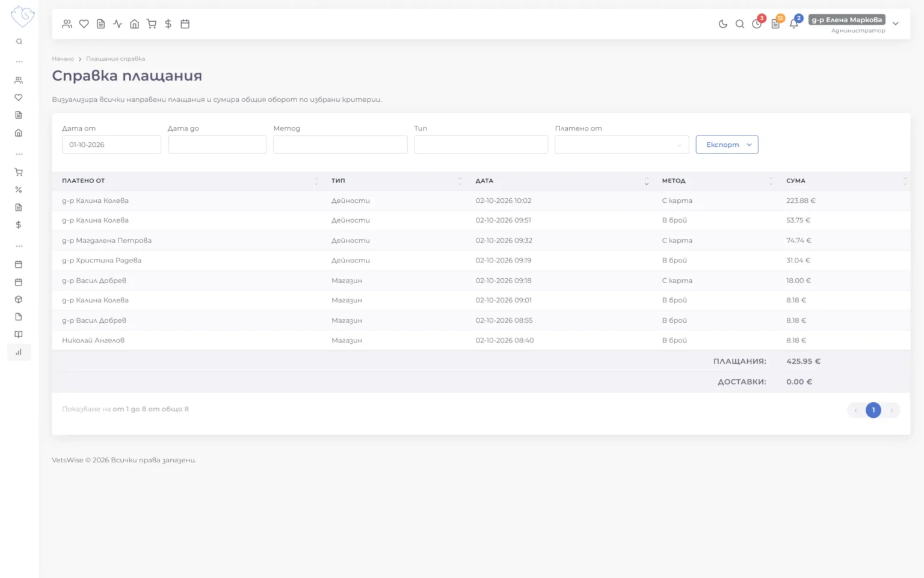Image resolution: width=924 pixels, height=578 pixels.
Task: Expand the user menu chevron beside Елена Маркова
Action: [895, 24]
